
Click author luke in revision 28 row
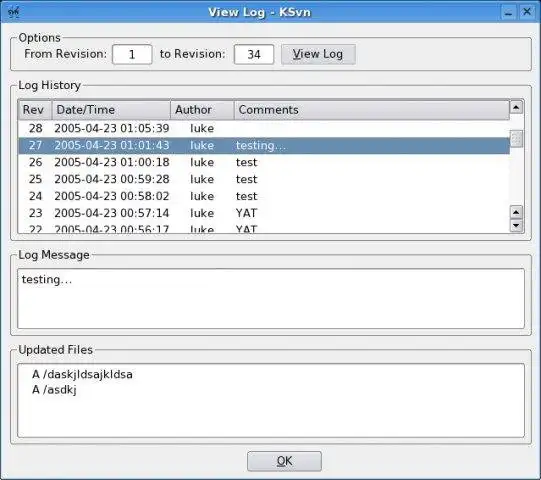202,128
